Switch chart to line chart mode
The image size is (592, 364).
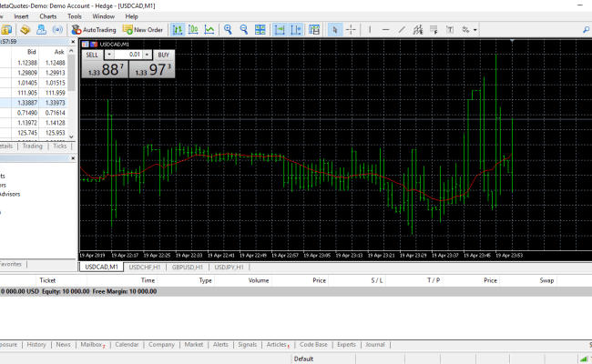click(209, 29)
